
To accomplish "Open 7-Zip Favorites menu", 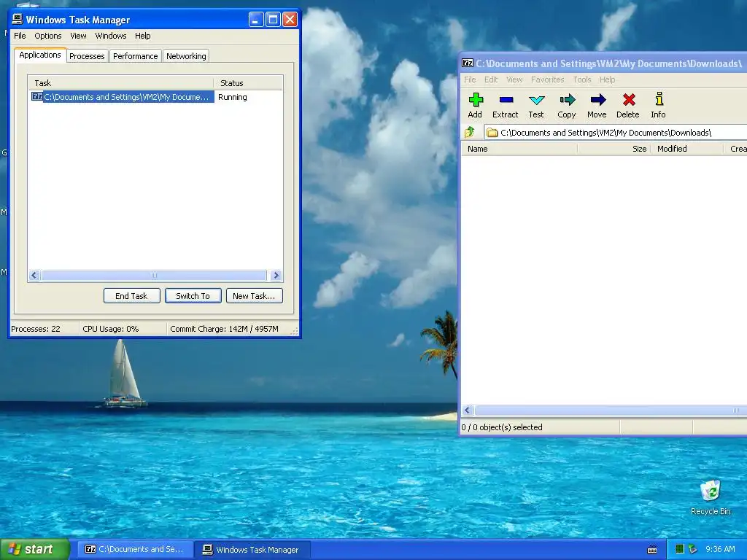I will coord(547,79).
